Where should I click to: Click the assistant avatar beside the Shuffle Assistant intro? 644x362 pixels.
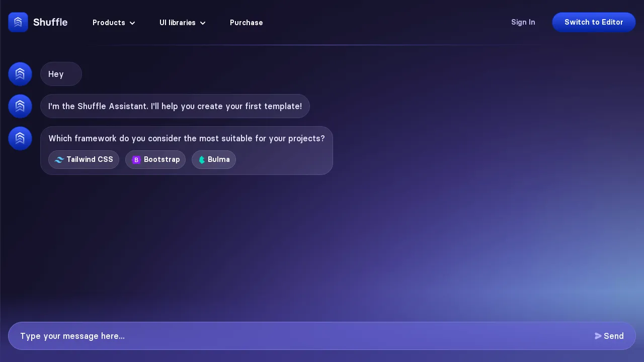pos(20,106)
